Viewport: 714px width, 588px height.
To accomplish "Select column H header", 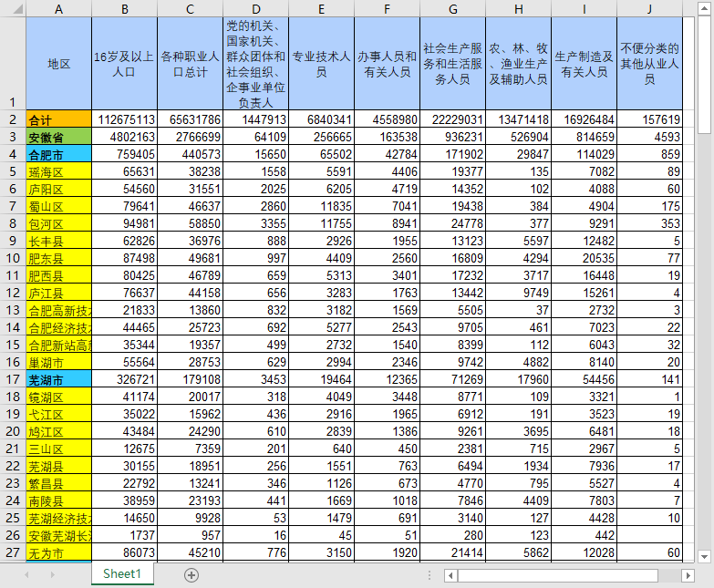I will click(x=518, y=8).
